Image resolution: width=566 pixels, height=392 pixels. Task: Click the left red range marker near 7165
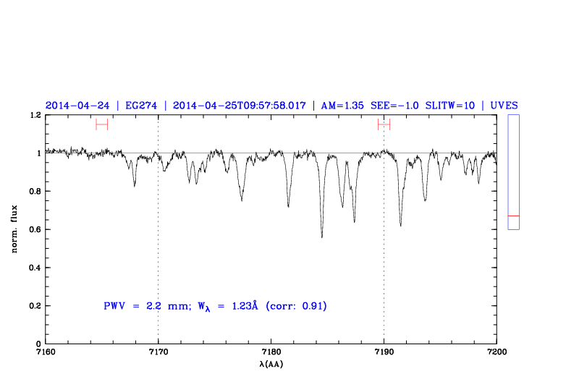(x=101, y=124)
